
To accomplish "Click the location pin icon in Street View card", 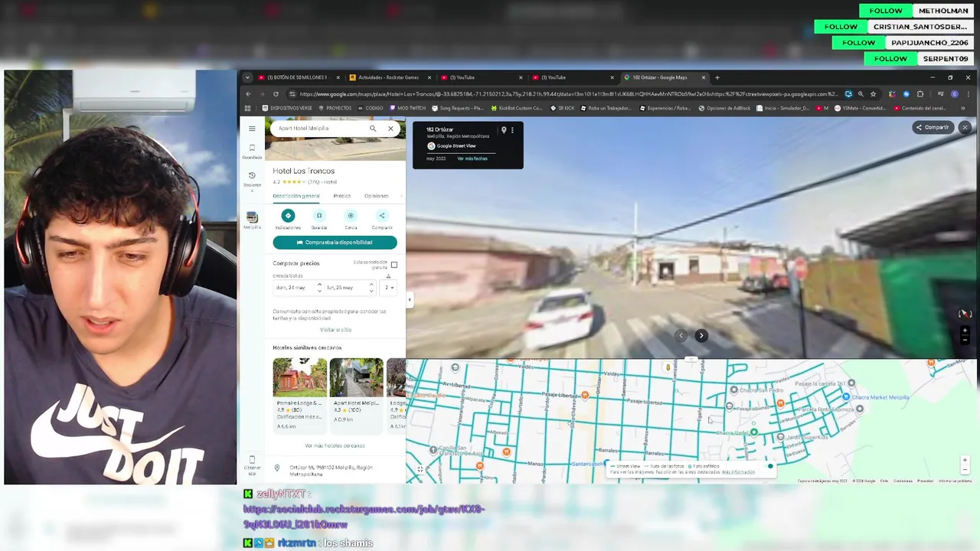I will point(504,130).
